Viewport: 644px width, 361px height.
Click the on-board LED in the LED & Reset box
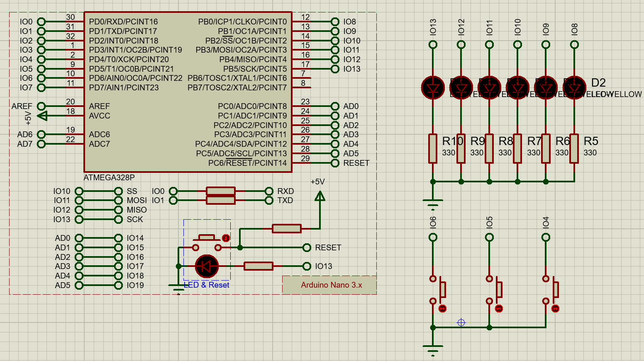207,266
